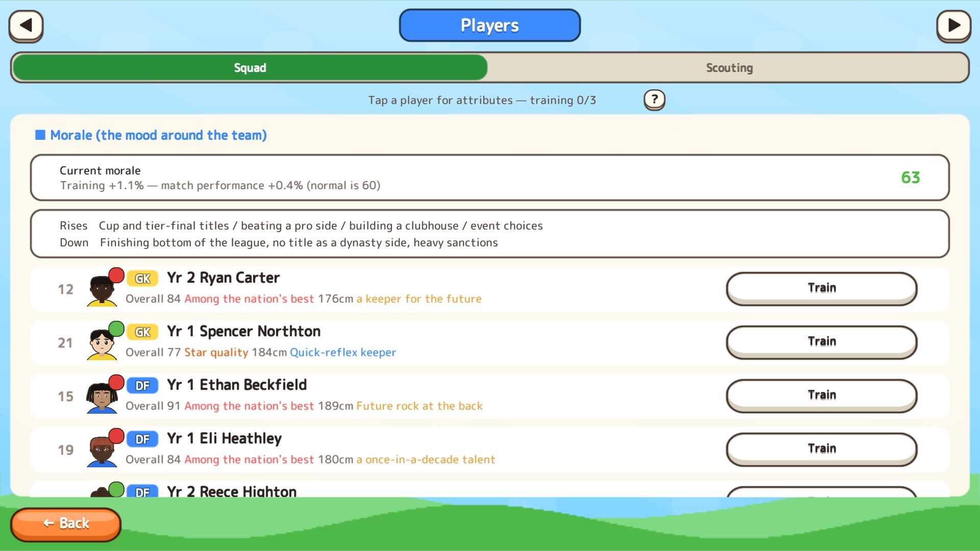Tap Spencer Northton's avatar portrait

point(102,343)
